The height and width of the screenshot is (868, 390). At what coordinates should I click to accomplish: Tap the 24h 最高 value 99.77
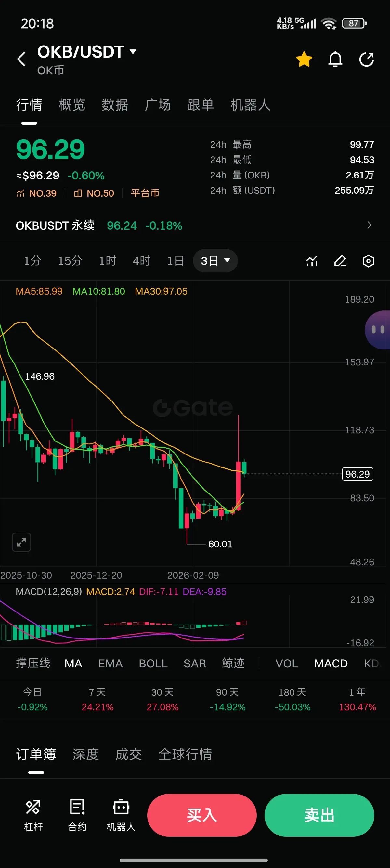(x=362, y=145)
